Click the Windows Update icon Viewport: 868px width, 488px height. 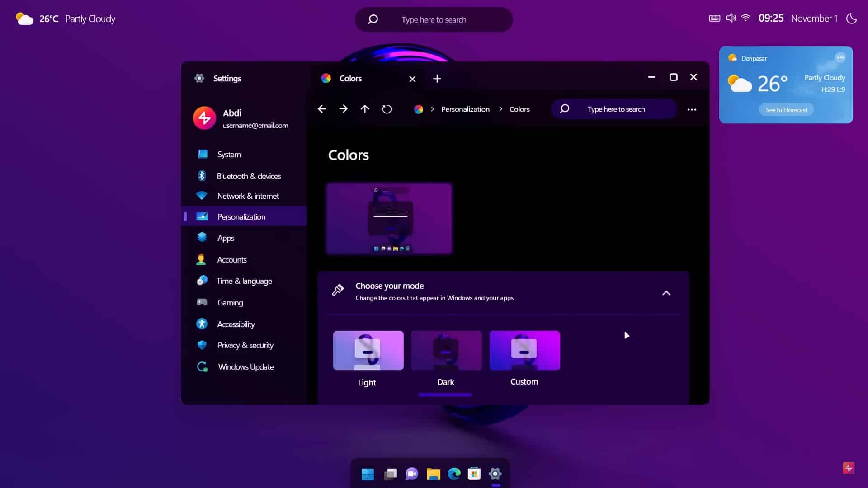tap(202, 366)
